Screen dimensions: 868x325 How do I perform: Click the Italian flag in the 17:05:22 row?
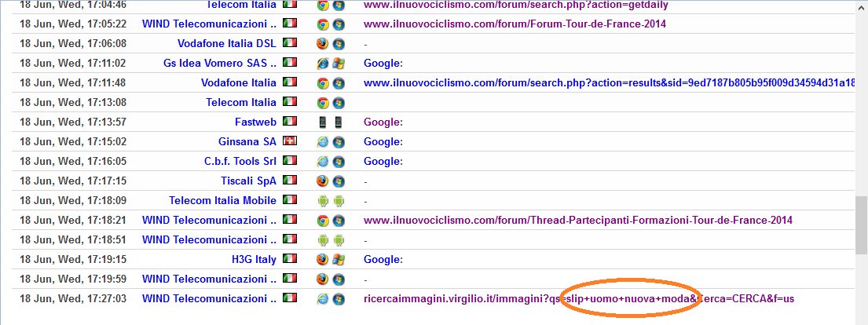click(290, 24)
